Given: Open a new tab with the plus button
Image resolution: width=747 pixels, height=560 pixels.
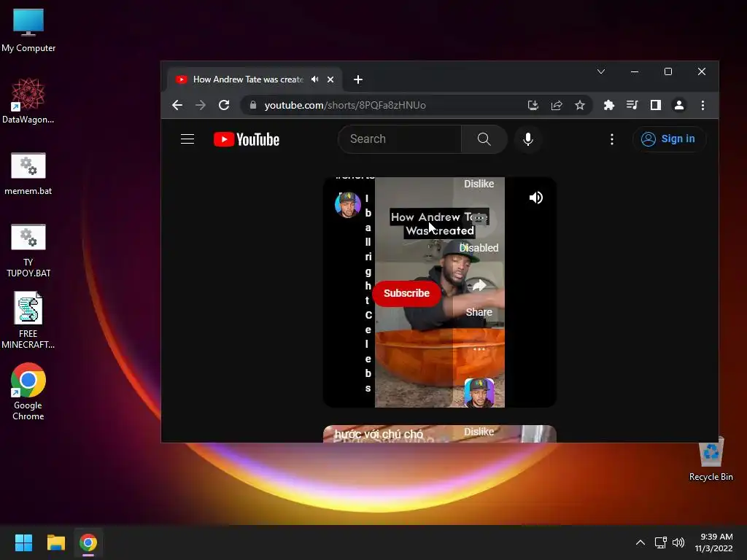Looking at the screenshot, I should click(358, 79).
